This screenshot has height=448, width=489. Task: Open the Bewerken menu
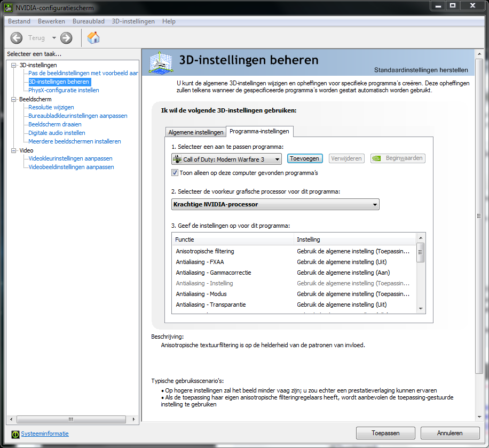click(51, 21)
